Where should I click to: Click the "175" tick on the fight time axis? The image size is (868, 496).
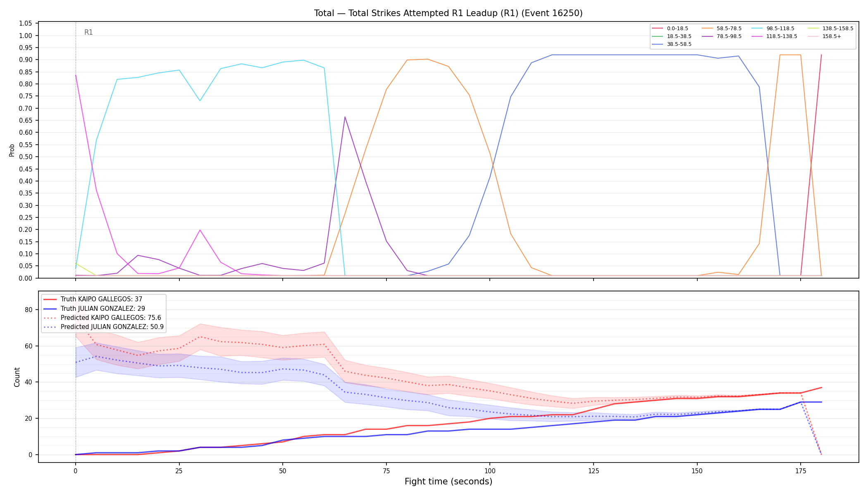tap(801, 471)
